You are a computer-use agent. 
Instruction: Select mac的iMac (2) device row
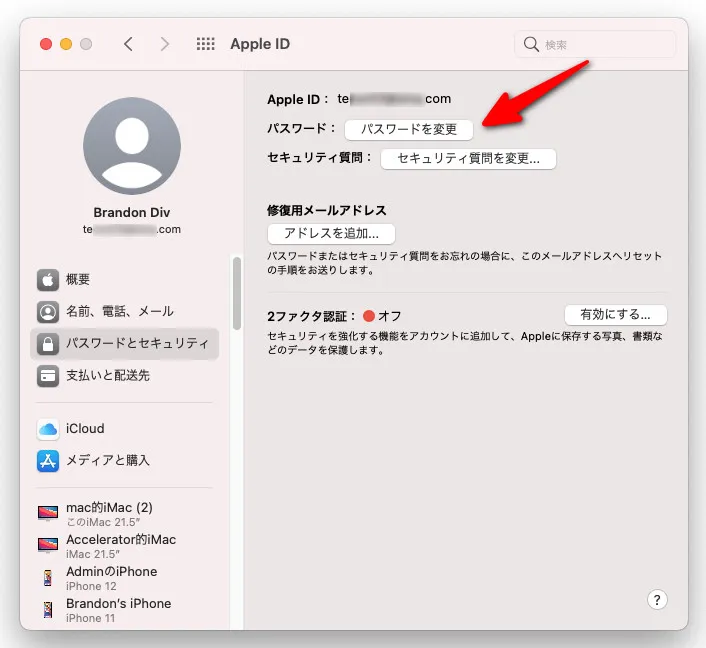click(x=124, y=514)
